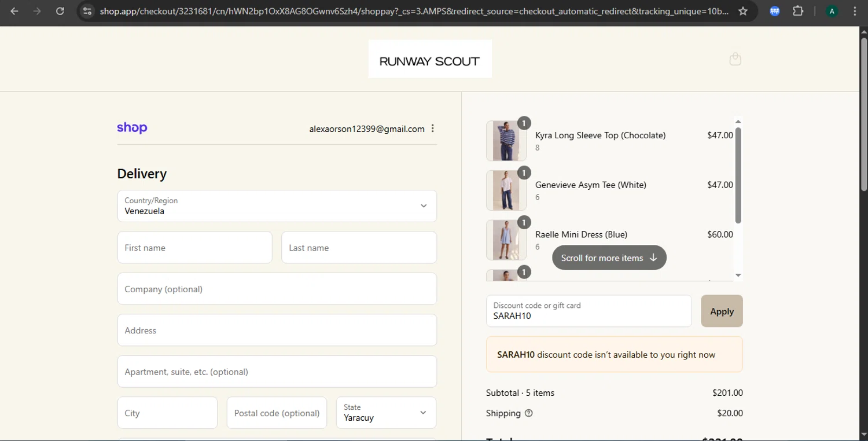868x441 pixels.
Task: Click the Shop logo
Action: (132, 128)
